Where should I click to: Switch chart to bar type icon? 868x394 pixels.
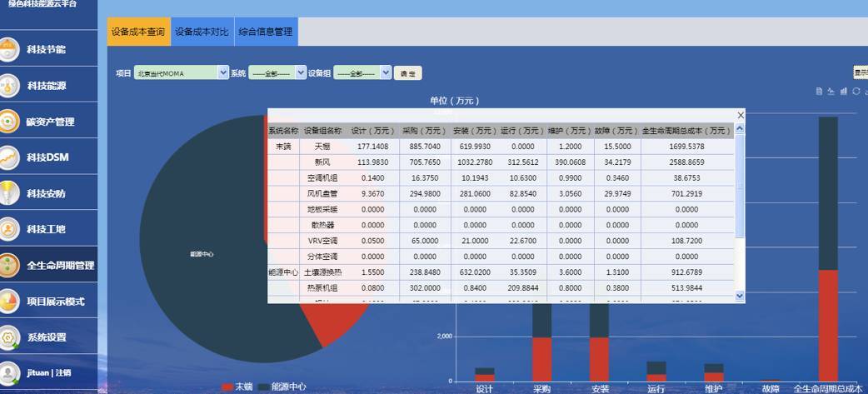[844, 92]
